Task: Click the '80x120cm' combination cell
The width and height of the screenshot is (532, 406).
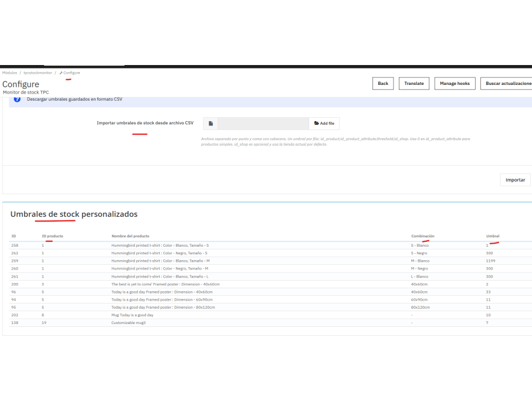Action: [421, 308]
